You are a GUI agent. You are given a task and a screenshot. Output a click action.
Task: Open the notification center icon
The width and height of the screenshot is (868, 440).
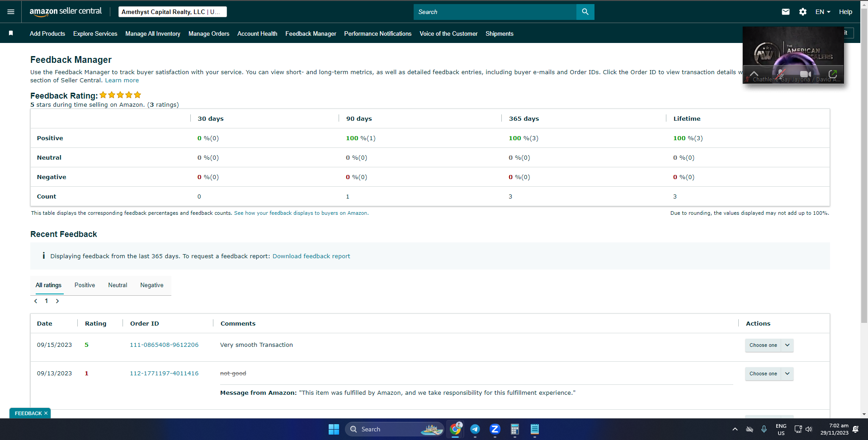(x=855, y=429)
